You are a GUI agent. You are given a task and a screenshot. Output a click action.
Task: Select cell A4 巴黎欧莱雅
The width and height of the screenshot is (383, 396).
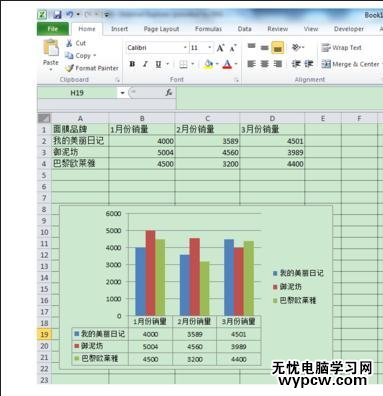point(80,164)
